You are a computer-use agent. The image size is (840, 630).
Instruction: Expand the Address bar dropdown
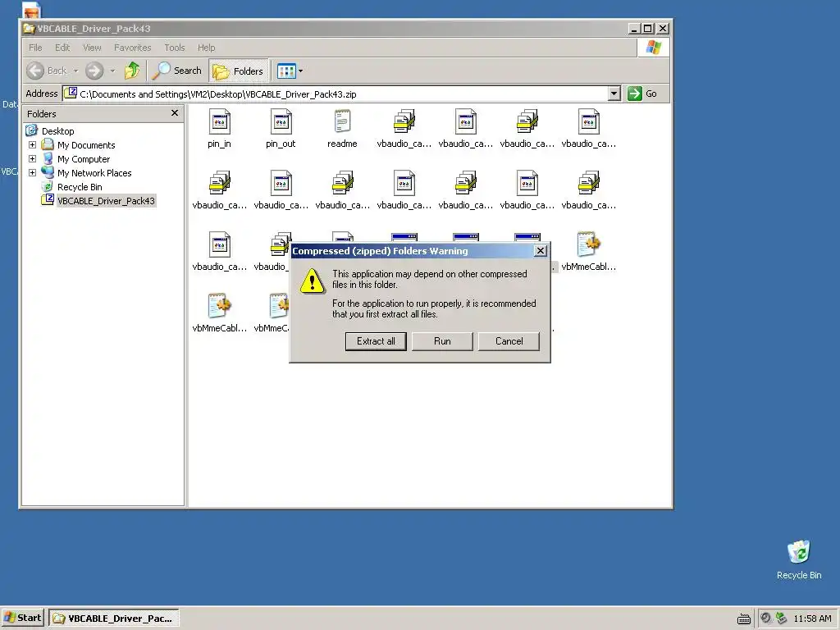coord(614,94)
